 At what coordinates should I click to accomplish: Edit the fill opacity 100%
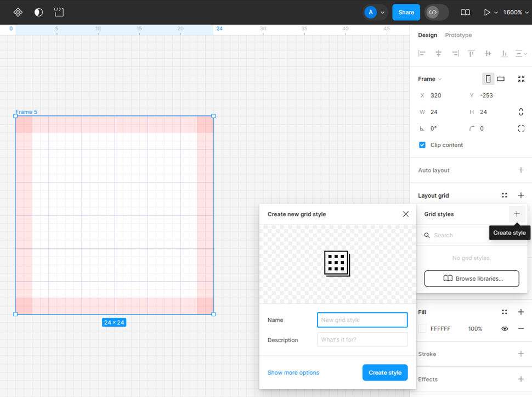pyautogui.click(x=475, y=329)
